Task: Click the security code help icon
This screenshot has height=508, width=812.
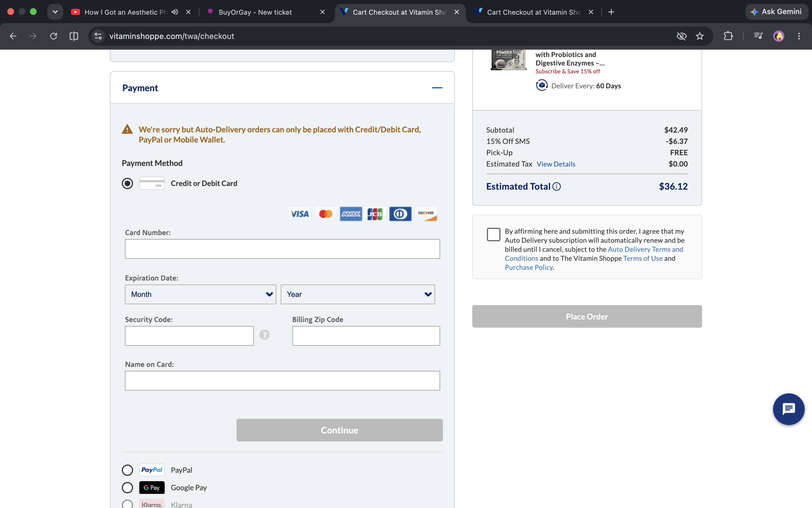Action: 264,335
